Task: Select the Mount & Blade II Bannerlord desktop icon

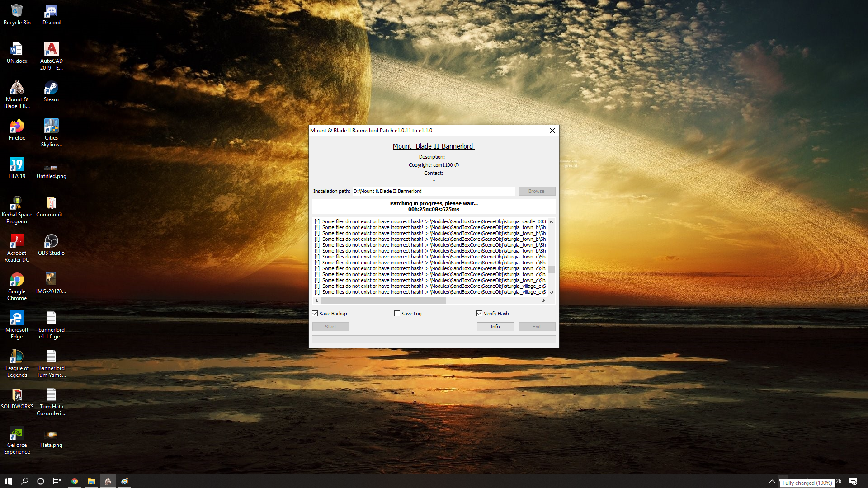Action: 17,94
